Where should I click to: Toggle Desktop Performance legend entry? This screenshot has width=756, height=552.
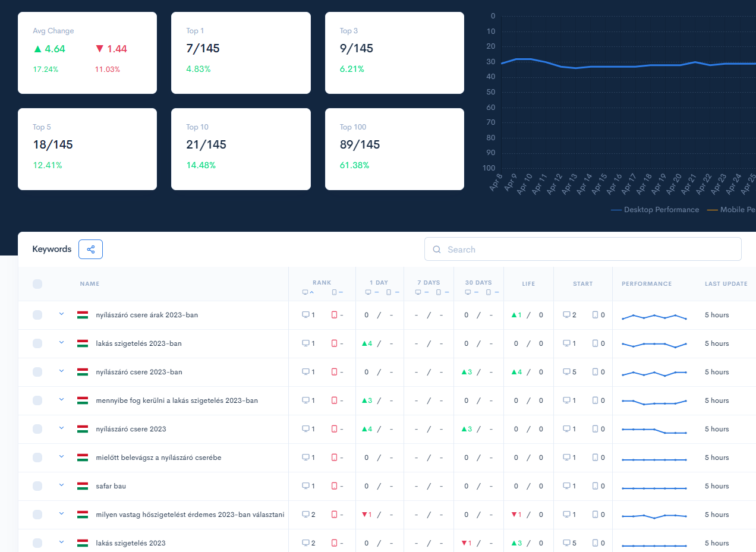pos(655,210)
